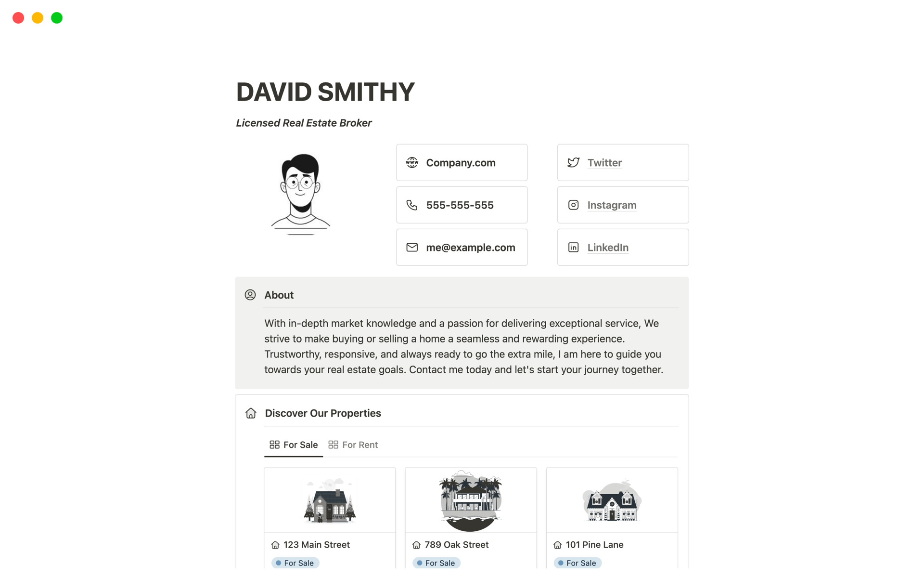924x578 pixels.
Task: Click the Instagram camera icon
Action: point(573,205)
